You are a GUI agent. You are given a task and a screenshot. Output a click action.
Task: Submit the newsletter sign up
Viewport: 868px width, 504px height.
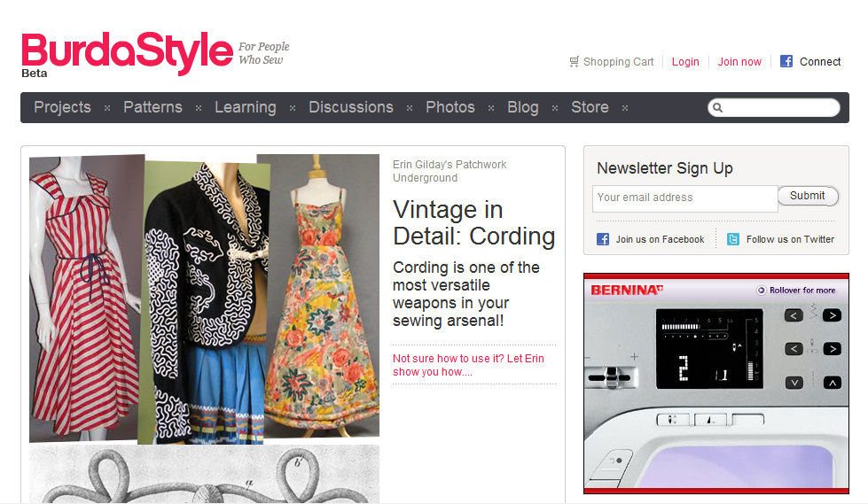[808, 196]
